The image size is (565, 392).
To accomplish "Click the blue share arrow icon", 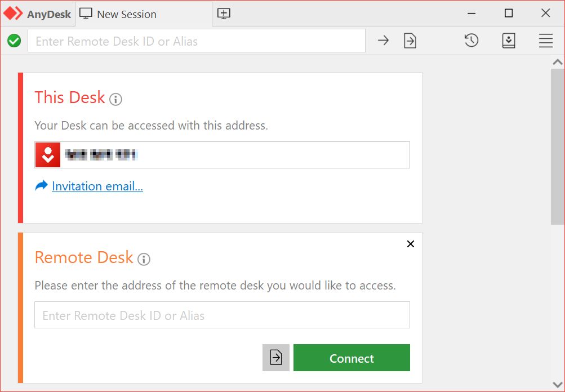I will pos(42,185).
